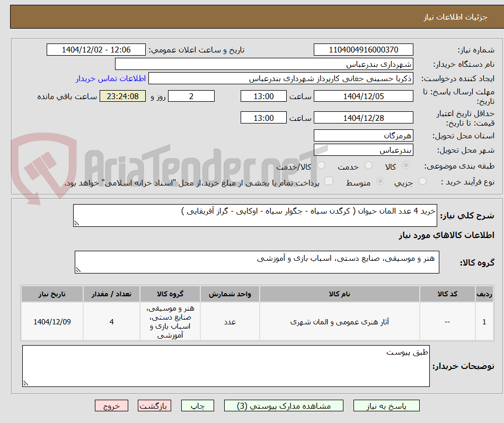The image size is (504, 423).
Task: Click the گروه کالا table column header
Action: click(x=170, y=294)
